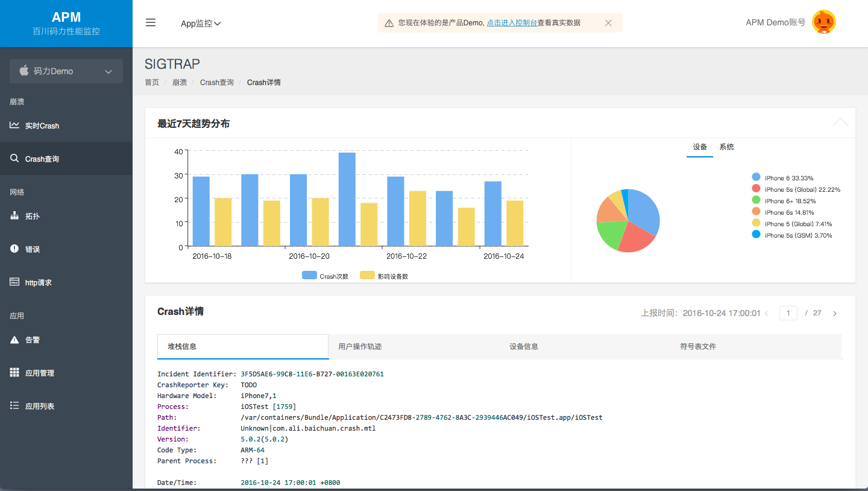The width and height of the screenshot is (868, 491).
Task: Select Crash查询 in the sidebar
Action: [x=66, y=159]
